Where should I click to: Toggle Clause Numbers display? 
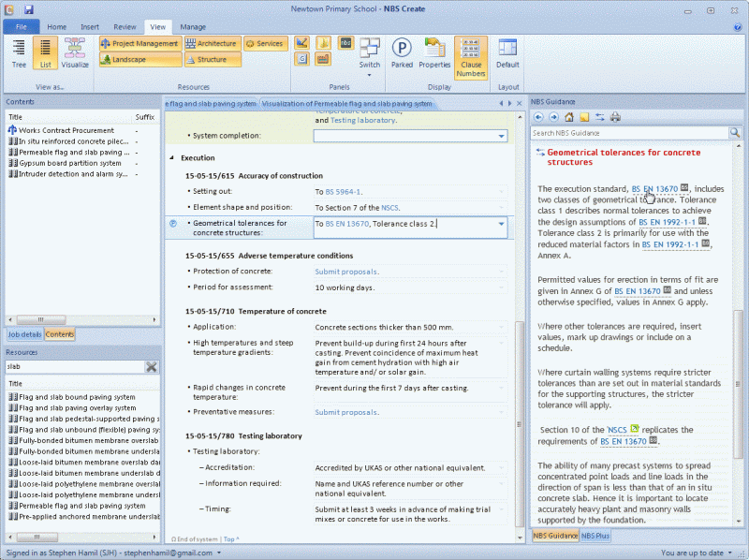471,54
